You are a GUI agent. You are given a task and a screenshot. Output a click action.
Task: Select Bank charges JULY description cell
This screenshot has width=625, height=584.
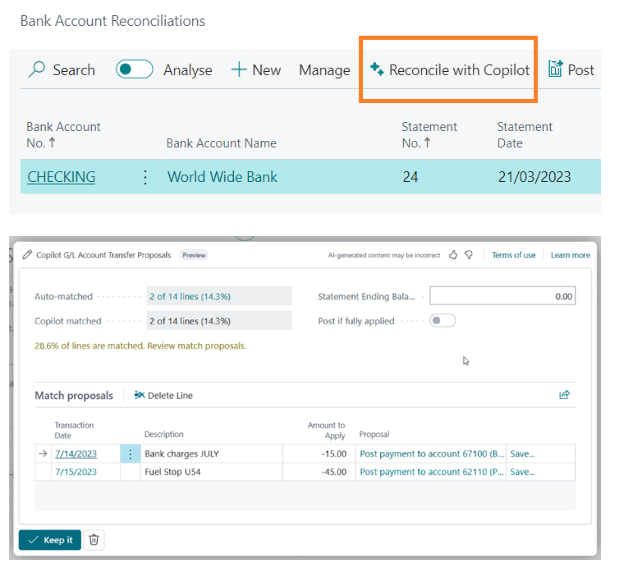click(211, 454)
